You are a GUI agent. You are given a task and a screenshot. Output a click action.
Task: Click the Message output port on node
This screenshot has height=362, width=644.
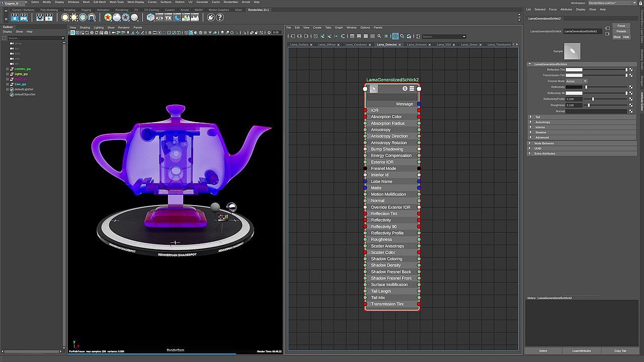tap(419, 104)
